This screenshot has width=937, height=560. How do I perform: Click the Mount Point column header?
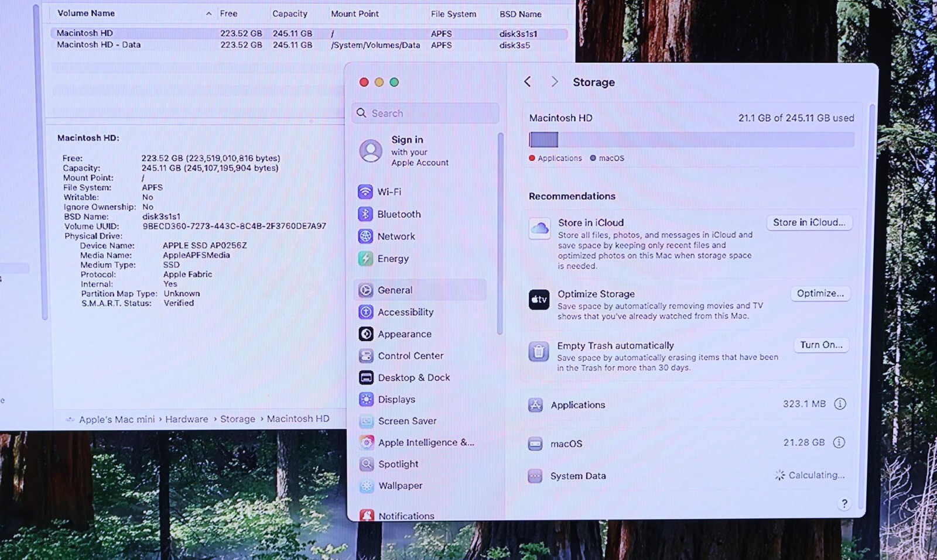click(x=355, y=13)
